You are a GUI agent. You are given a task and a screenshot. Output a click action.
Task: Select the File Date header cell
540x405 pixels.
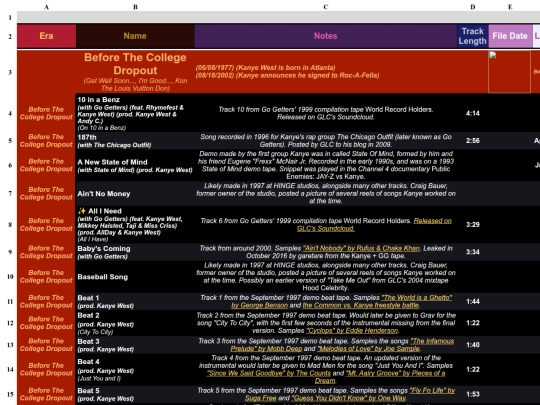click(510, 36)
